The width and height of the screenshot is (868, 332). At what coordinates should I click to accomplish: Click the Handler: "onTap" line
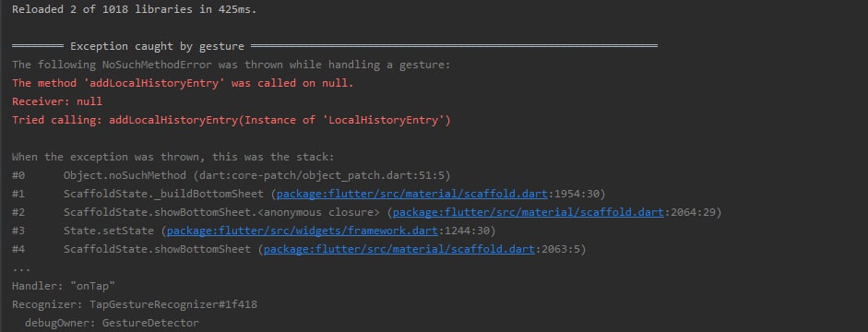(63, 287)
